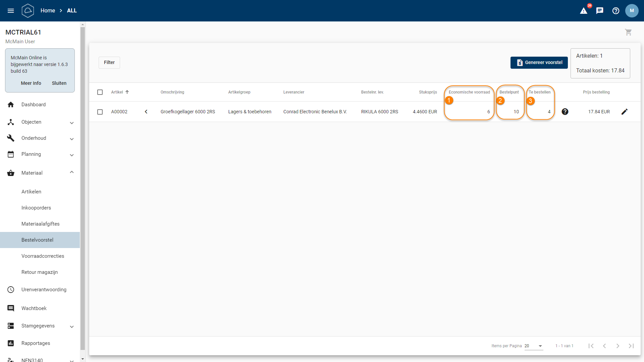This screenshot has width=644, height=362.
Task: Click the Filter button
Action: coord(109,63)
